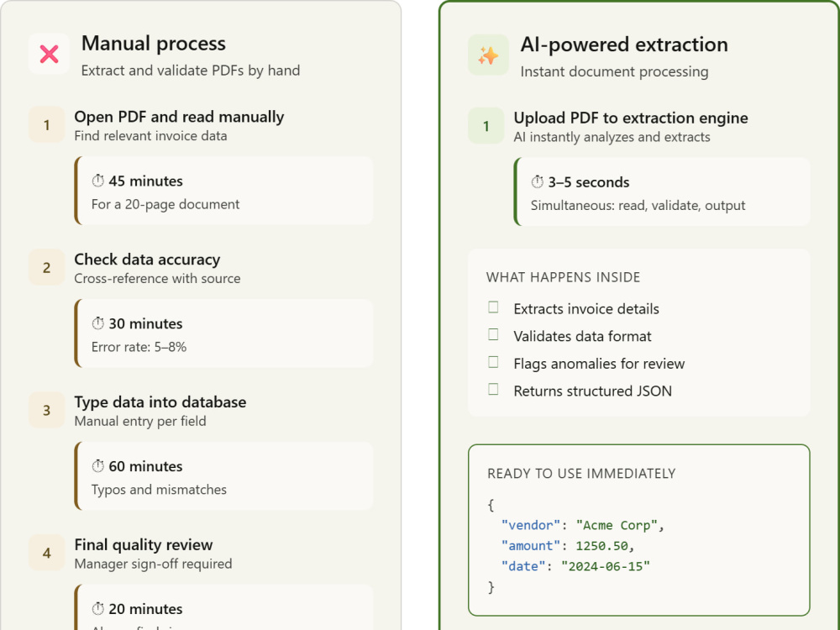Viewport: 840px width, 630px height.
Task: Click step badge 4 for Final quality review
Action: pyautogui.click(x=46, y=553)
